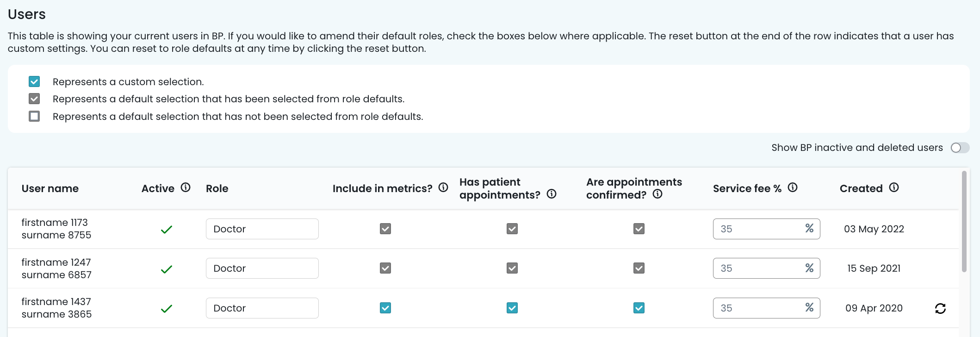980x337 pixels.
Task: Click the info icon beside Has patient appointments
Action: click(552, 194)
